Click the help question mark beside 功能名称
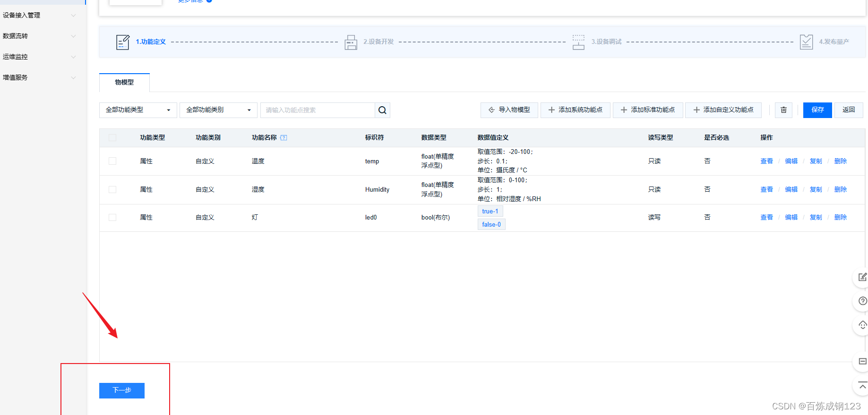 coord(284,138)
